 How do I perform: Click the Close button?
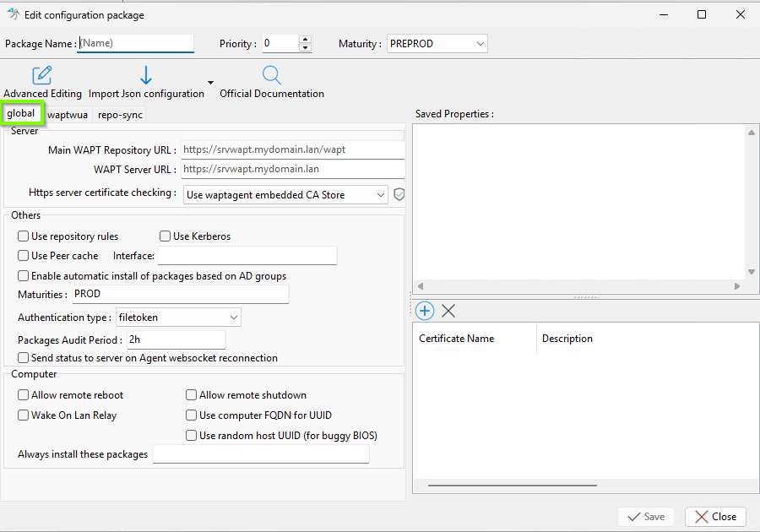[715, 517]
